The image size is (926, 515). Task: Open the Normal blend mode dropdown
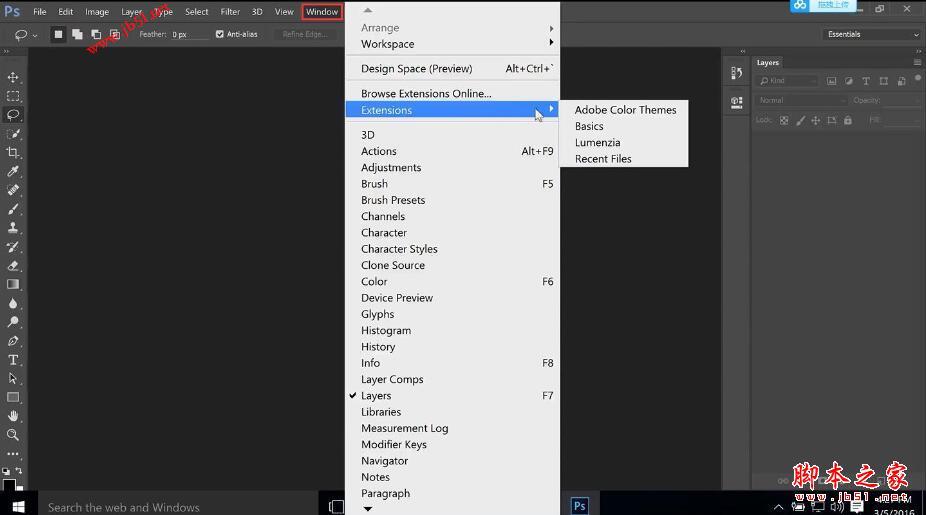[801, 100]
